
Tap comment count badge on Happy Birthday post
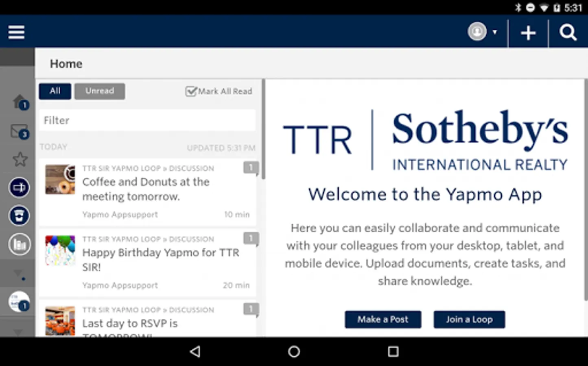tap(251, 238)
